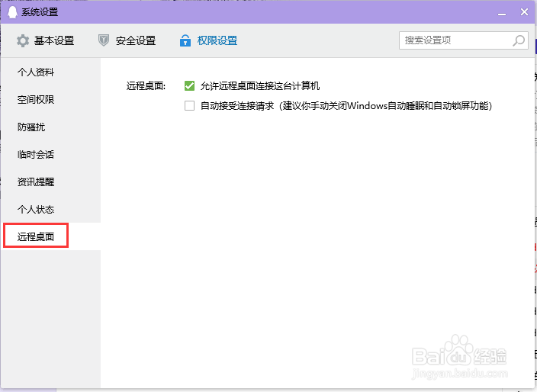Viewport: 537px width, 392px height.
Task: Select 防骚扰 in the sidebar
Action: 51,127
